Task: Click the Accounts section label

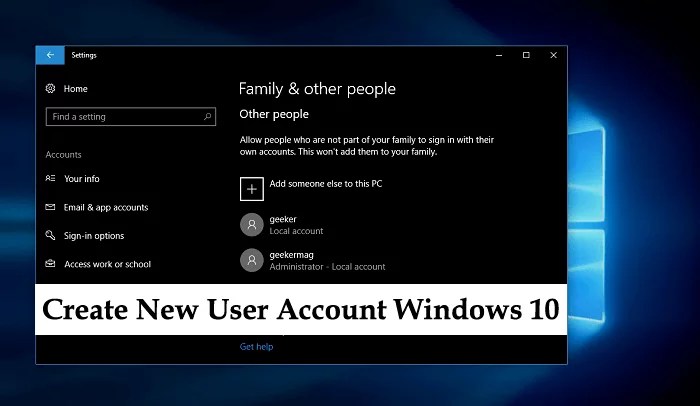Action: [x=63, y=155]
